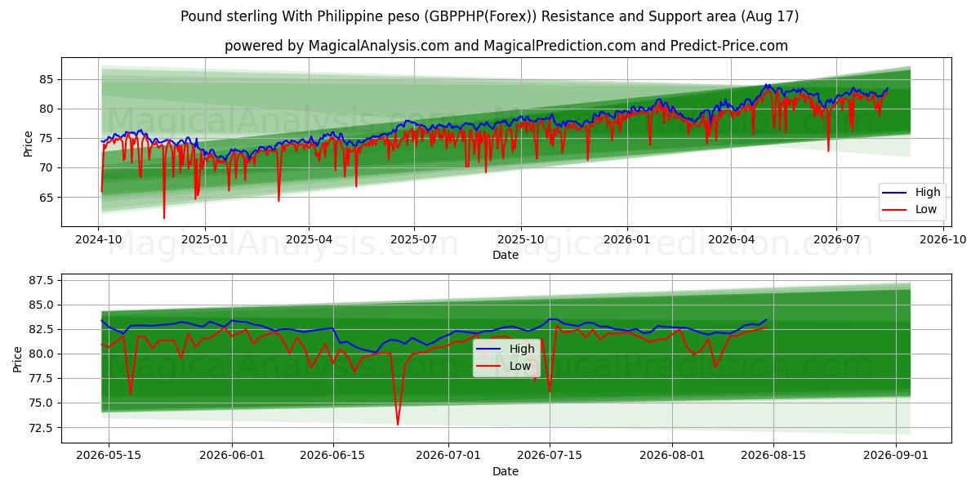Click the '2026-07' x-axis tick label
The width and height of the screenshot is (980, 490).
point(835,240)
